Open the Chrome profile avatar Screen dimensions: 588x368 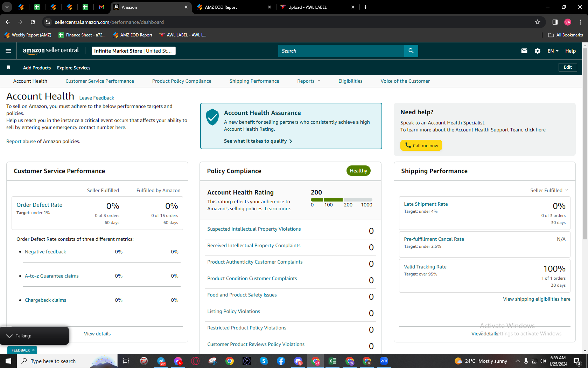[568, 22]
